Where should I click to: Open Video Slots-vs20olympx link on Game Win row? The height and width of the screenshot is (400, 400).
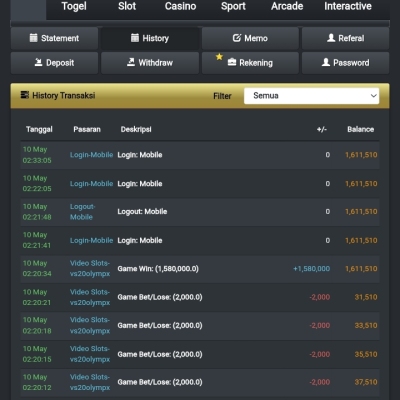point(90,268)
